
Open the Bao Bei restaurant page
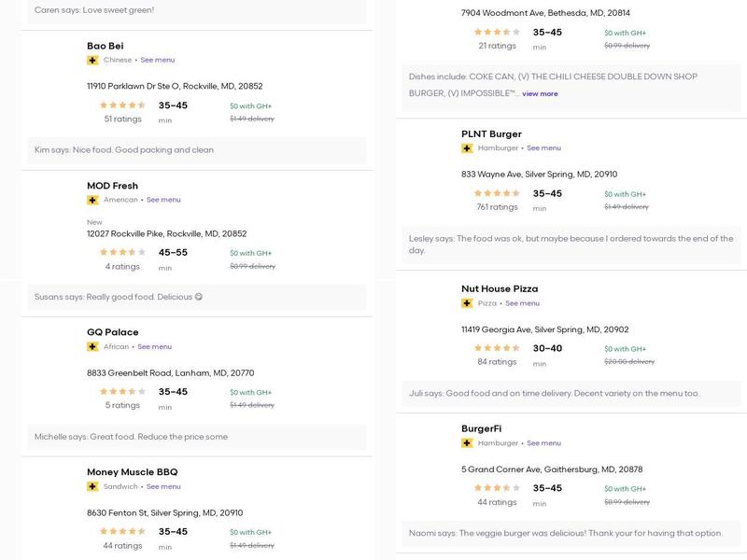point(105,46)
